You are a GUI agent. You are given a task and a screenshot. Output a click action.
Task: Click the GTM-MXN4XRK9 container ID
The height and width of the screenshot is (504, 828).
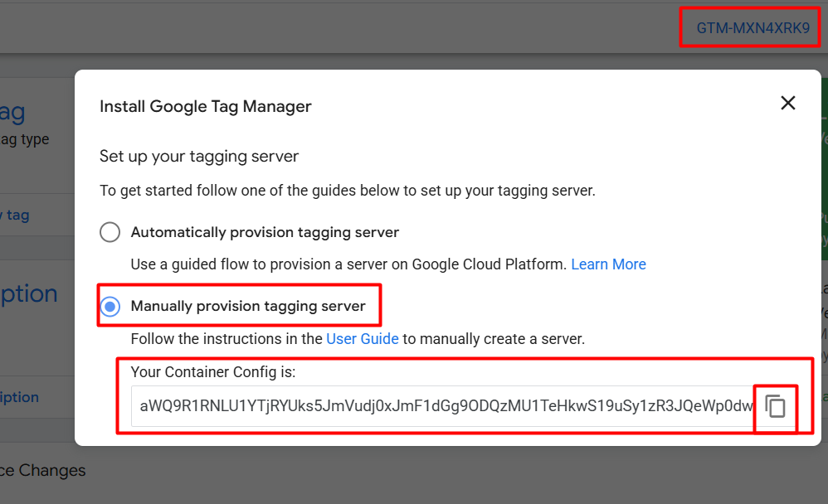pos(753,27)
